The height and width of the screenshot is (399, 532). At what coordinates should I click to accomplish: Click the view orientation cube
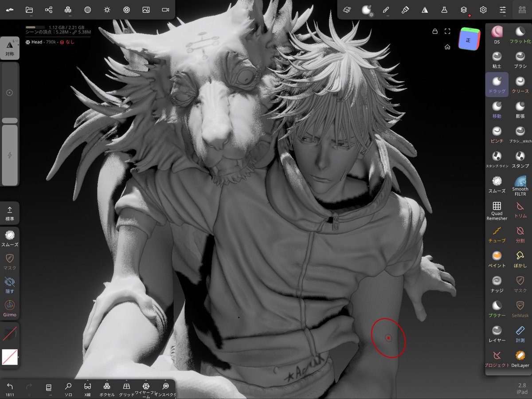pyautogui.click(x=469, y=39)
